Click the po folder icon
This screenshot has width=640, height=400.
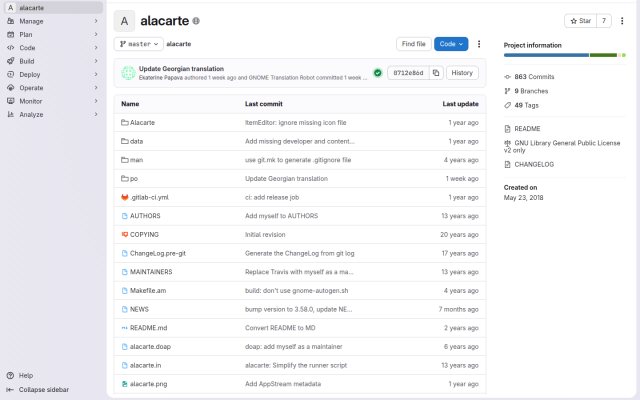pyautogui.click(x=124, y=179)
